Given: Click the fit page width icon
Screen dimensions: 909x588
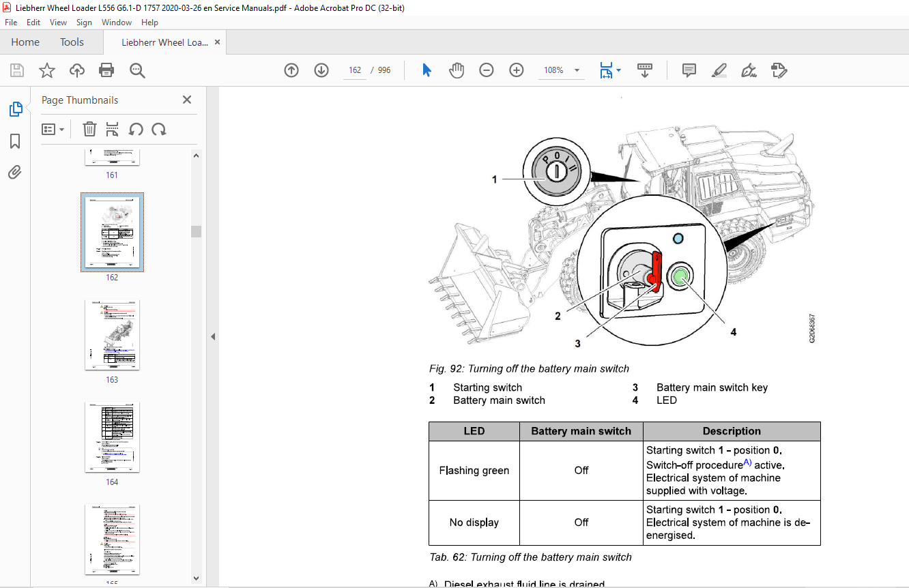Looking at the screenshot, I should (x=605, y=70).
